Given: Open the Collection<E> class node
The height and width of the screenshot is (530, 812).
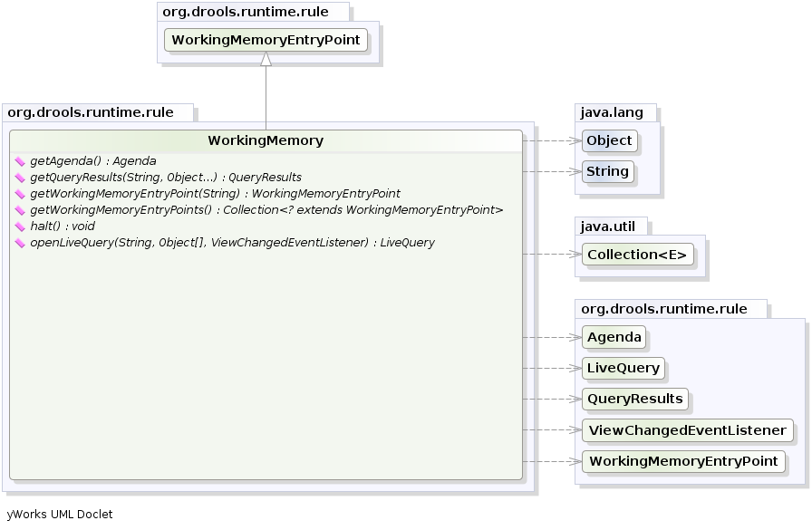Looking at the screenshot, I should [637, 255].
